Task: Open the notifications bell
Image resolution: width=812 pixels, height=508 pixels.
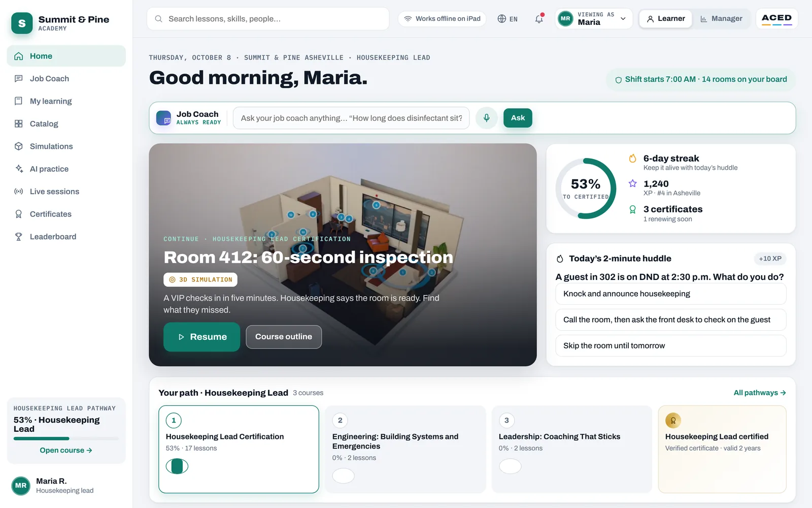Action: [x=539, y=19]
